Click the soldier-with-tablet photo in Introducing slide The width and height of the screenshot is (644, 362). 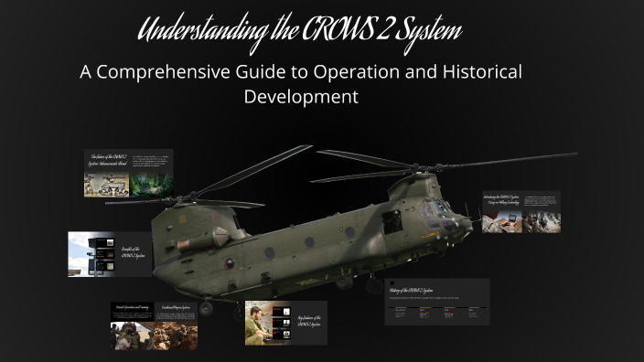(x=502, y=222)
